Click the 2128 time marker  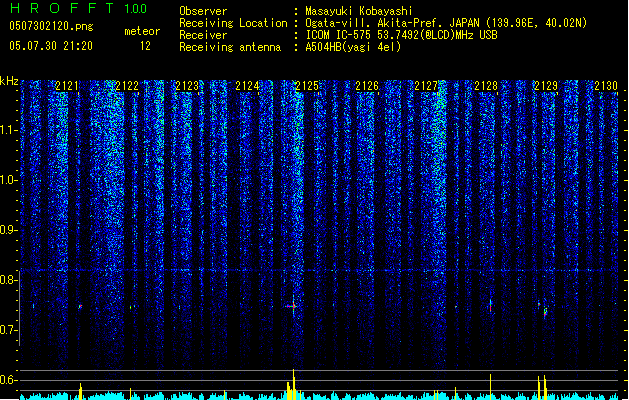point(486,86)
